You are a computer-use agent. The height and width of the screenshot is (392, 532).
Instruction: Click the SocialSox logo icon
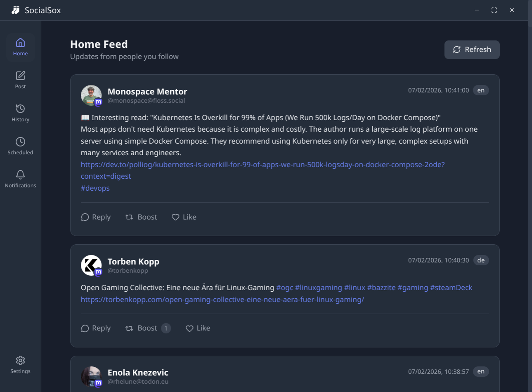click(16, 10)
